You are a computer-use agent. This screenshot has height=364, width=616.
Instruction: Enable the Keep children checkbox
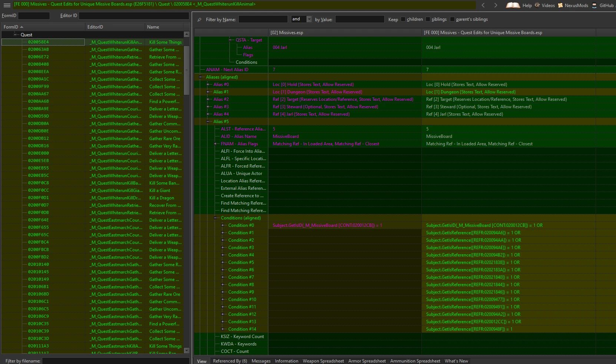click(403, 19)
